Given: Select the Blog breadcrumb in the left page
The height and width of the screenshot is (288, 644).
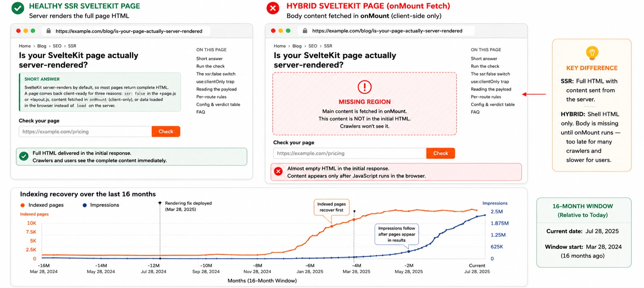Looking at the screenshot, I should pyautogui.click(x=42, y=46).
